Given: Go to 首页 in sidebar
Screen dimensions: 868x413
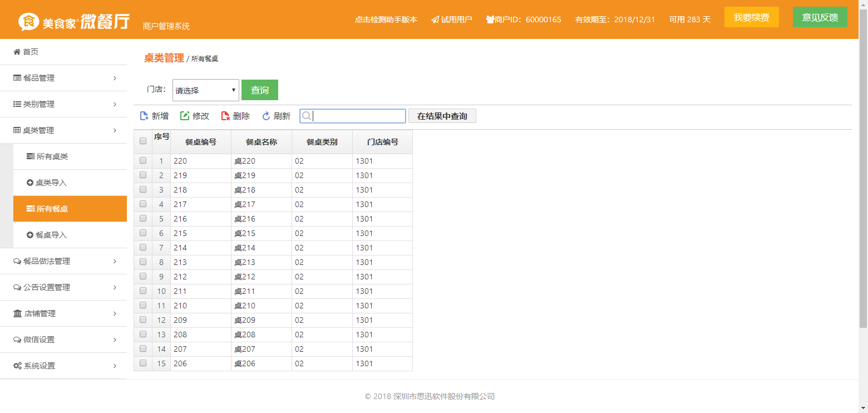Looking at the screenshot, I should [63, 52].
